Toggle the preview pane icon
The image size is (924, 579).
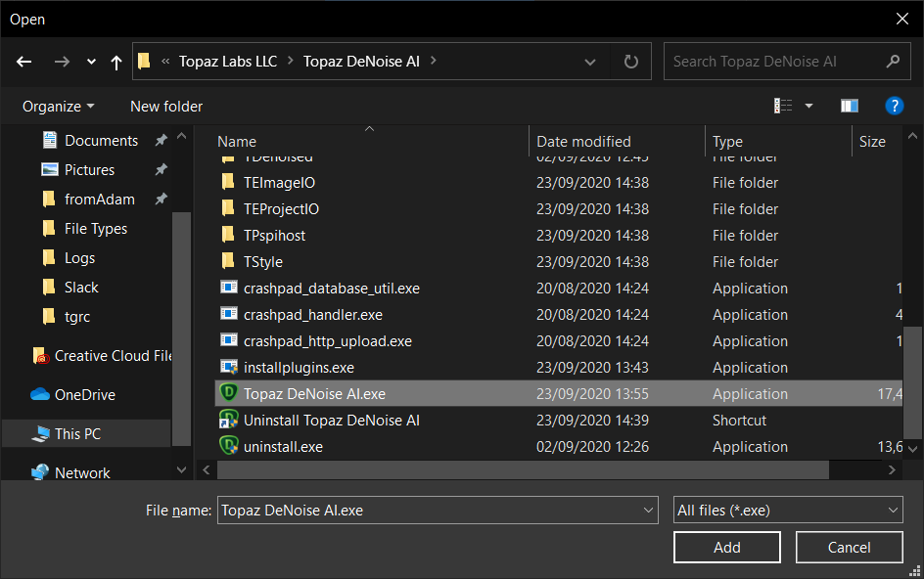[x=849, y=106]
